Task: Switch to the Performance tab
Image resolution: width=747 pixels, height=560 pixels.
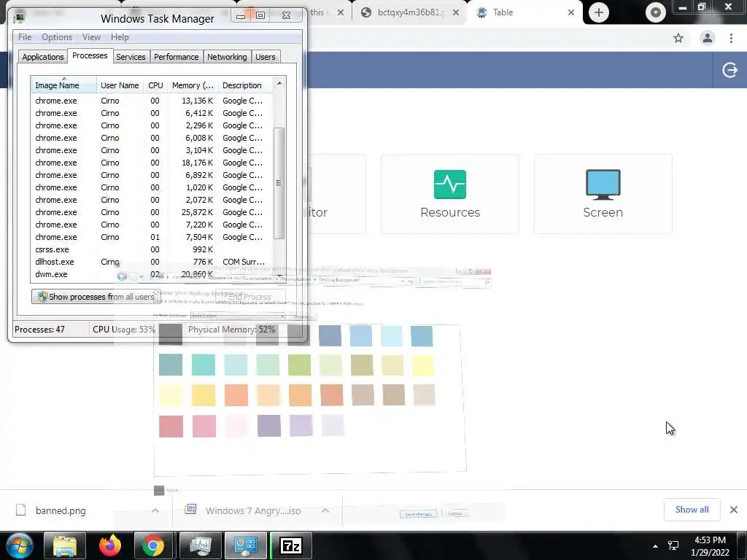Action: point(177,57)
